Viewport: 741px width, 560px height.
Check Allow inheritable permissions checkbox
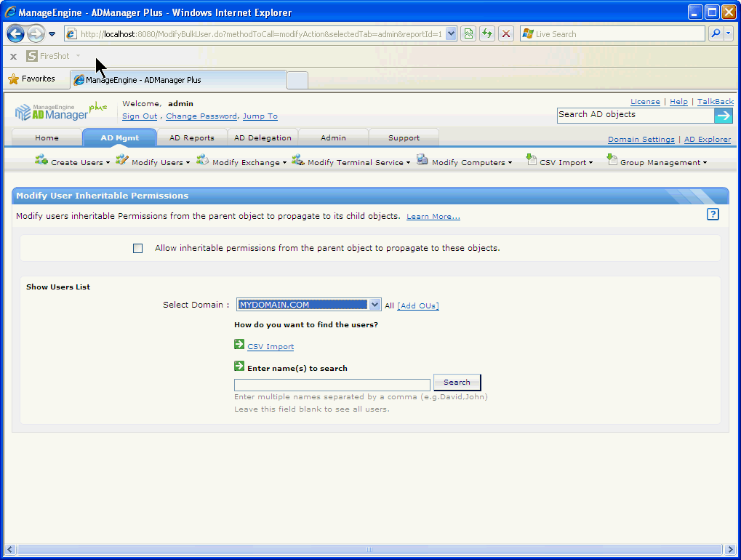point(137,248)
